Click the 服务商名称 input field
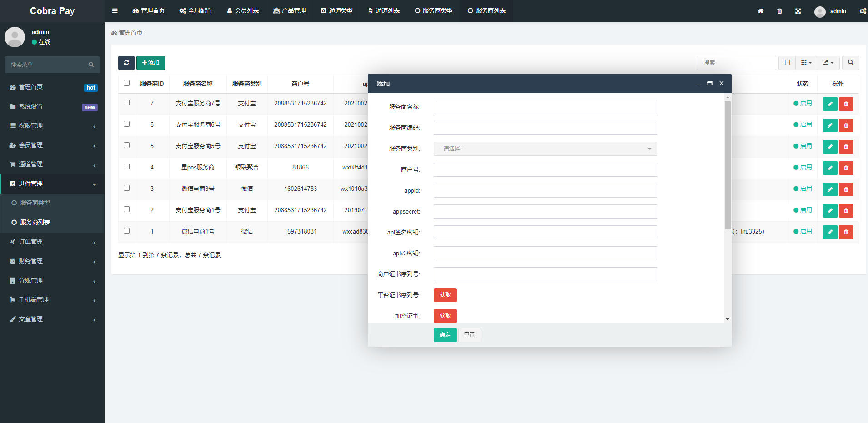 coord(545,107)
